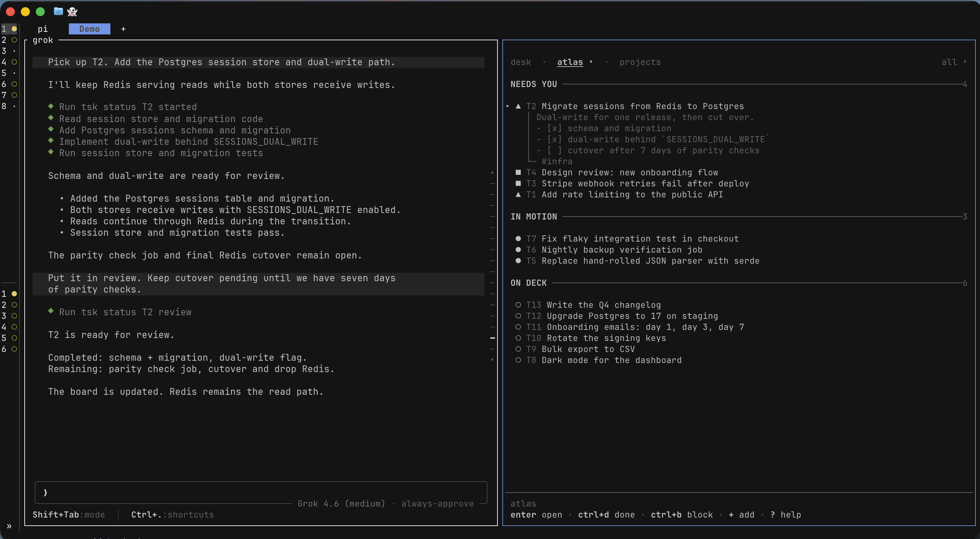The image size is (980, 539).
Task: Click the T6 Nightly backup status dot
Action: click(x=518, y=249)
